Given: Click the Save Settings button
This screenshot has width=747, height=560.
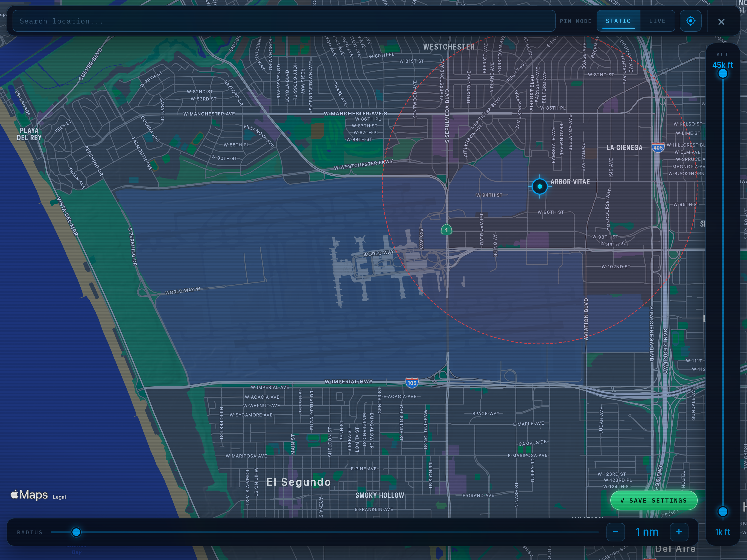Looking at the screenshot, I should pyautogui.click(x=654, y=501).
